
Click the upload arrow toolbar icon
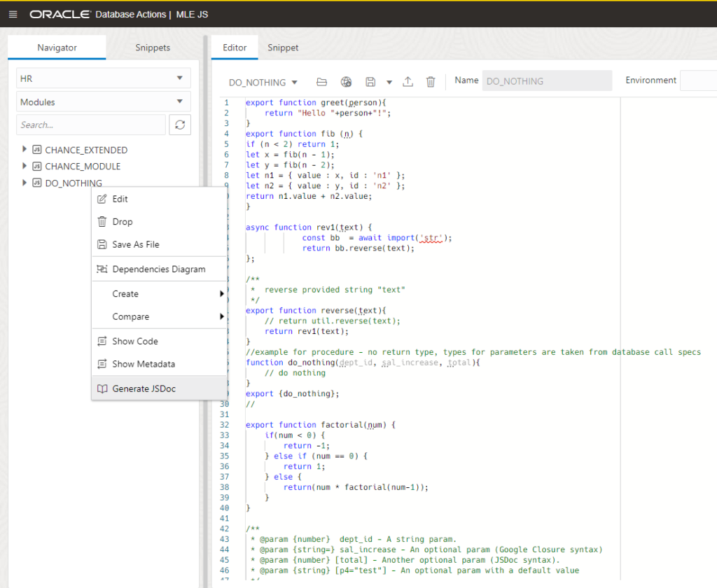[408, 82]
